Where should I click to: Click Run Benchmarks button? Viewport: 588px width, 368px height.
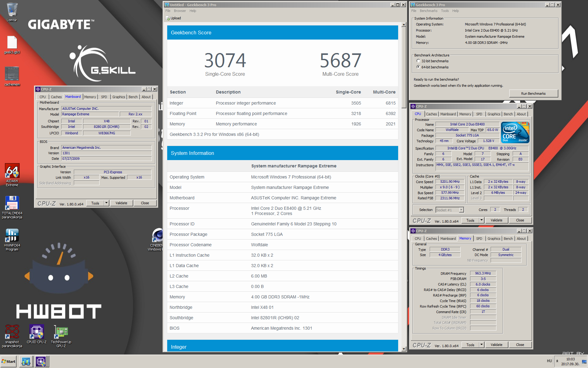pyautogui.click(x=533, y=94)
